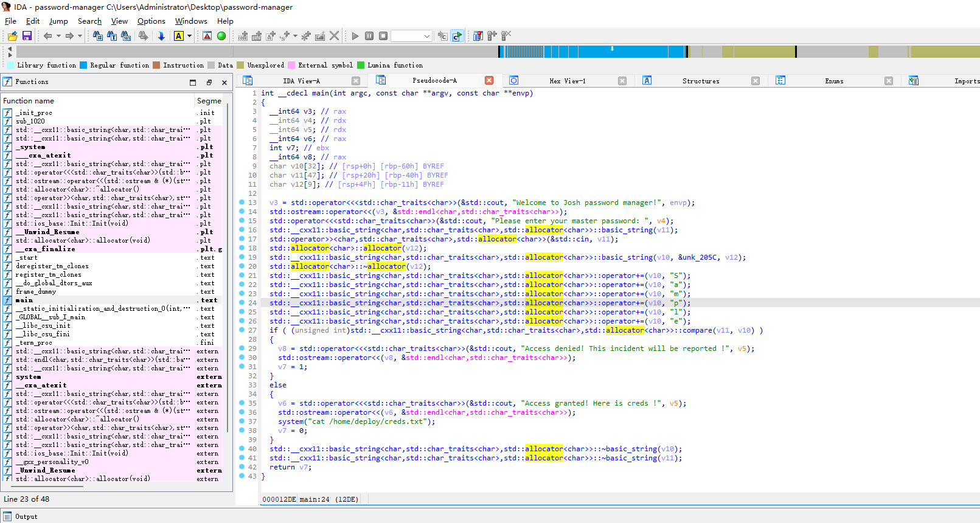Jump forward with the right arrow icon

click(69, 36)
